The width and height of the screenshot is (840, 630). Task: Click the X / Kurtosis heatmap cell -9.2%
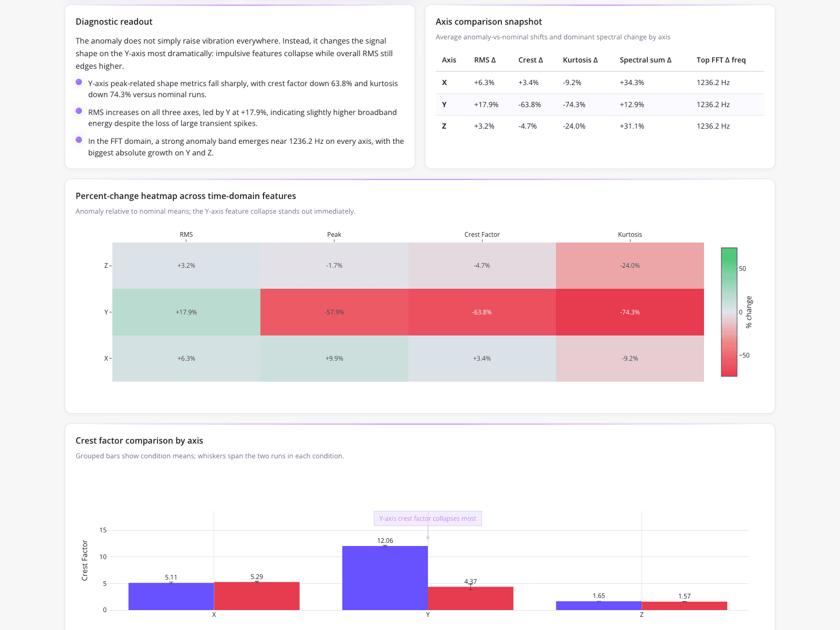tap(630, 359)
